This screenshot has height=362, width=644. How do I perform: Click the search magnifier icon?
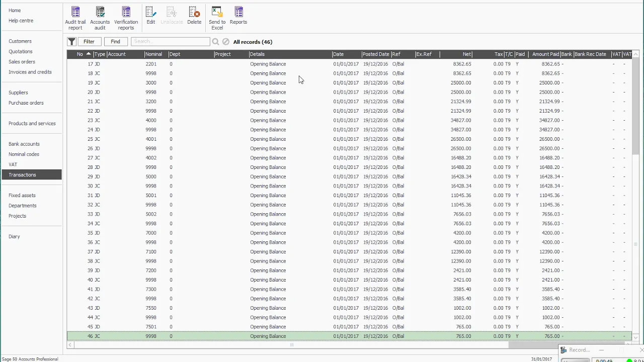click(215, 42)
